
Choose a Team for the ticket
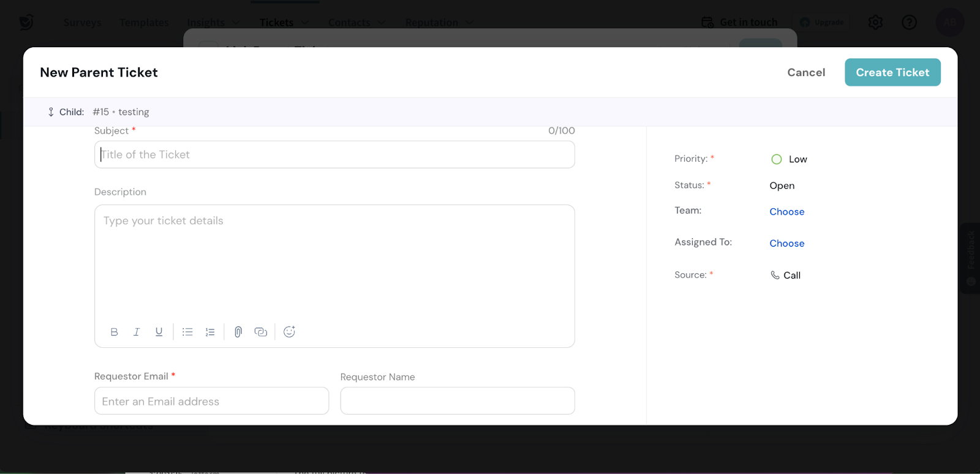(786, 212)
